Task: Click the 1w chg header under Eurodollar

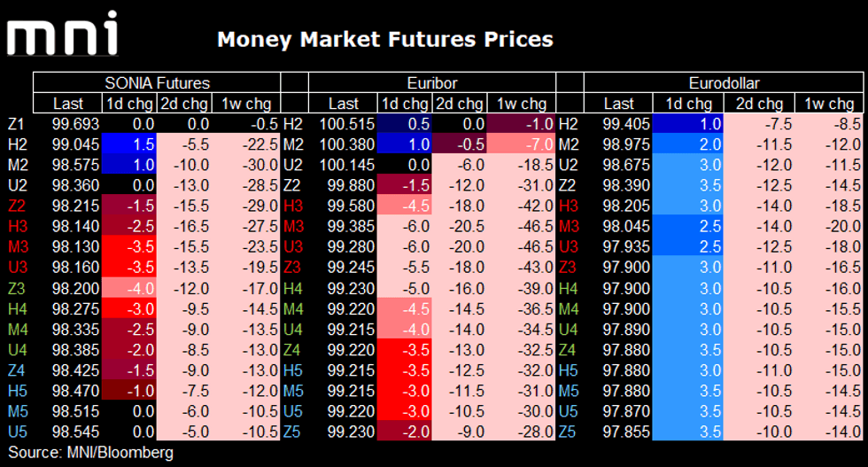Action: tap(828, 104)
